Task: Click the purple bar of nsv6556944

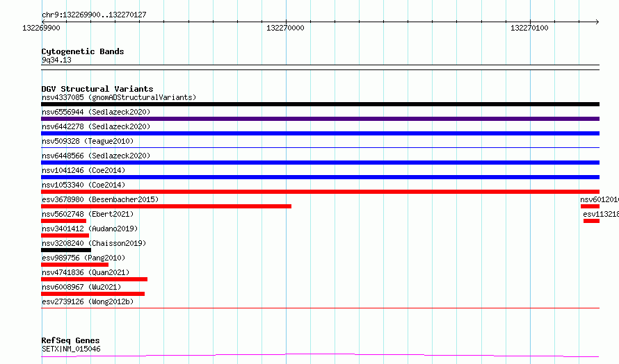Action: pyautogui.click(x=320, y=119)
